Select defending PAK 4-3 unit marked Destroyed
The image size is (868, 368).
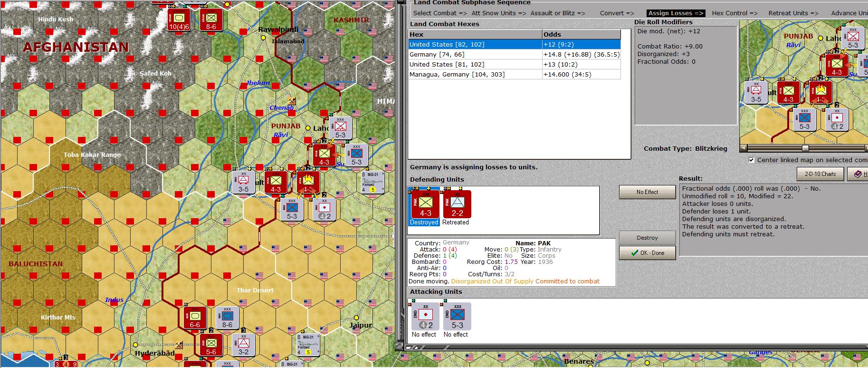(425, 203)
